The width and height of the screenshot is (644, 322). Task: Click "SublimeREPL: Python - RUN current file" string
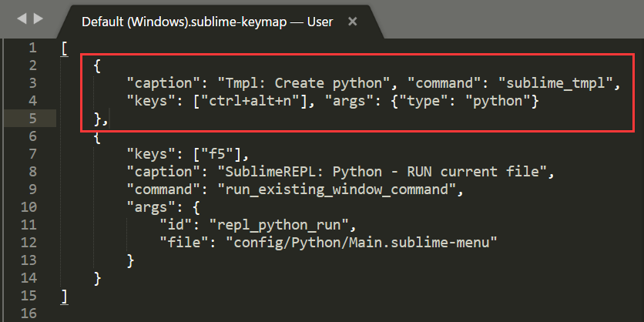tap(382, 172)
